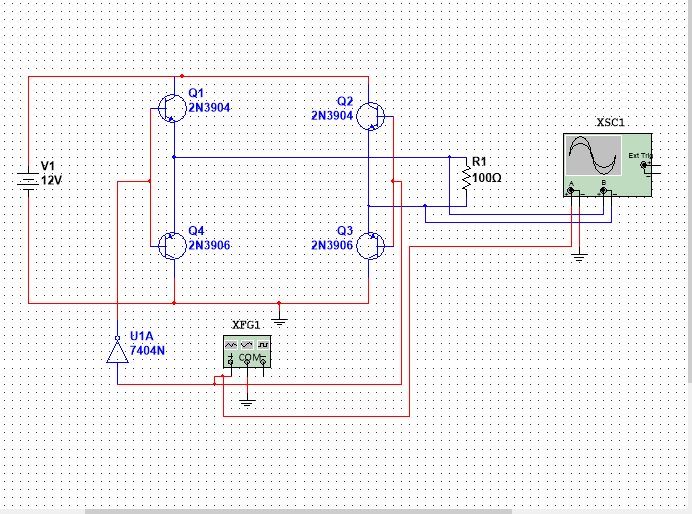Select transistor Q1 symbol
Screen dimensions: 692x514
[x=173, y=109]
